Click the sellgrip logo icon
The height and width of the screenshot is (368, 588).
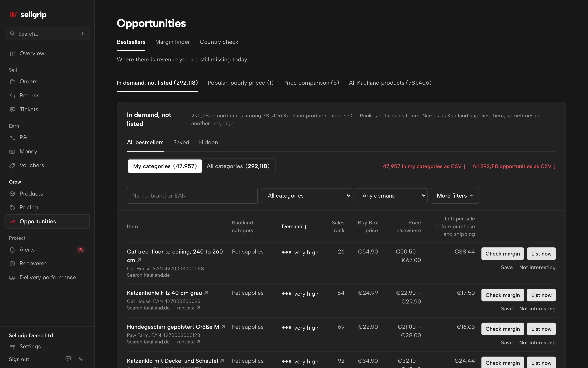click(x=13, y=15)
